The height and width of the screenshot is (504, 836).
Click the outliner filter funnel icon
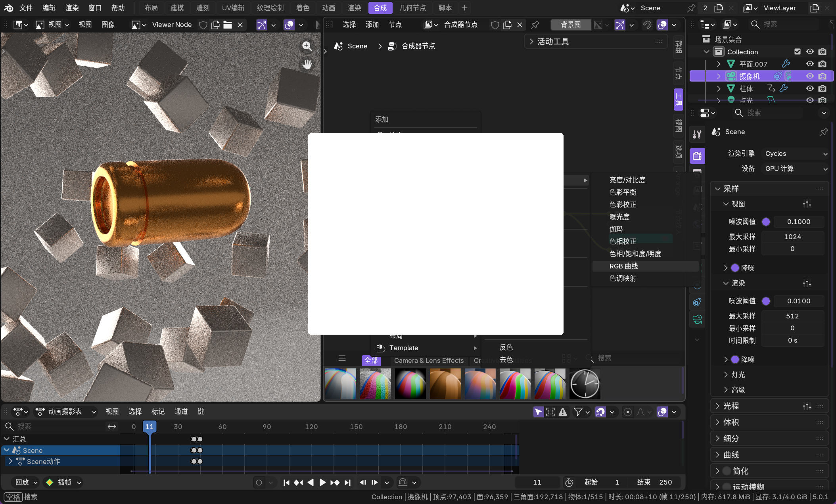tap(833, 25)
